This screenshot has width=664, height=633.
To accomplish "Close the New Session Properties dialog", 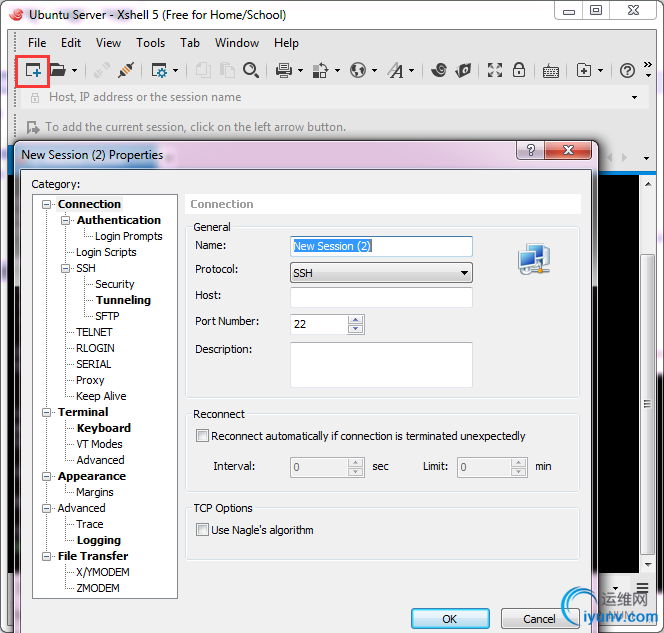I will pyautogui.click(x=568, y=150).
